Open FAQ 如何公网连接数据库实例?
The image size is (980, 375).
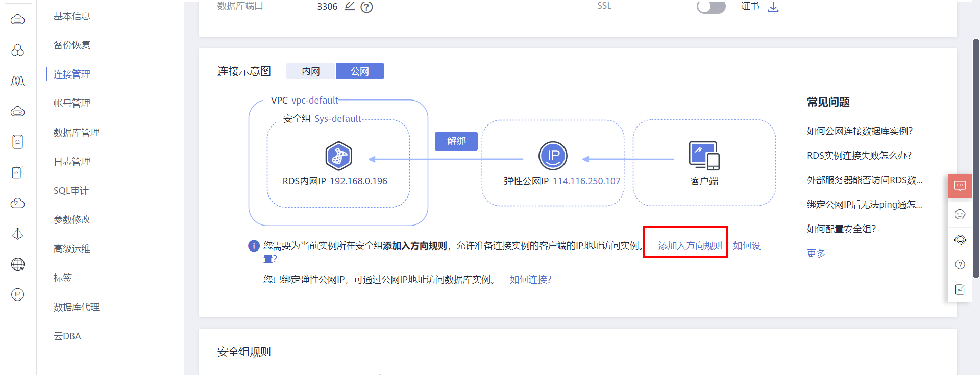860,131
